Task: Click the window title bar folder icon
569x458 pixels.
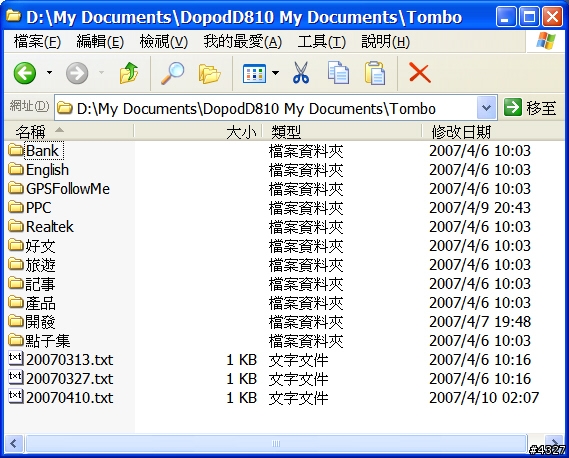Action: (x=13, y=15)
